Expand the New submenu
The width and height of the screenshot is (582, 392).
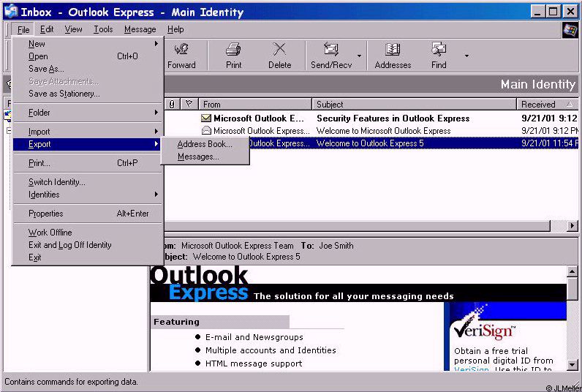coord(87,44)
